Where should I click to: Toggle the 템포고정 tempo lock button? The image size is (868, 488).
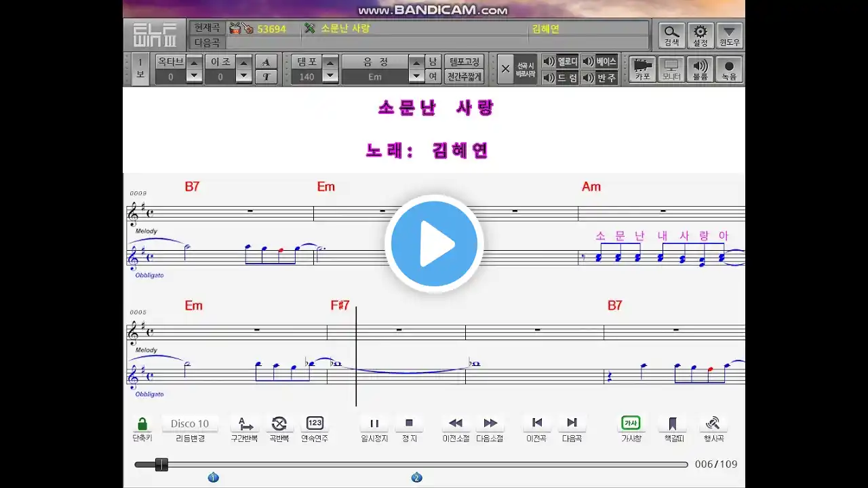[465, 62]
